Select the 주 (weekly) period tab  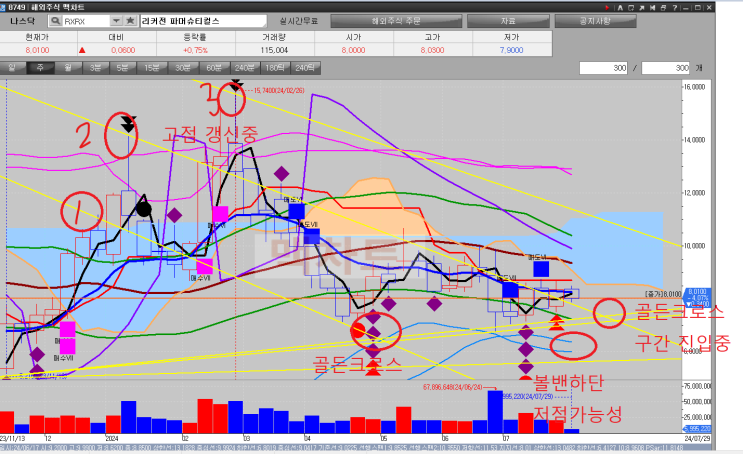(40, 68)
